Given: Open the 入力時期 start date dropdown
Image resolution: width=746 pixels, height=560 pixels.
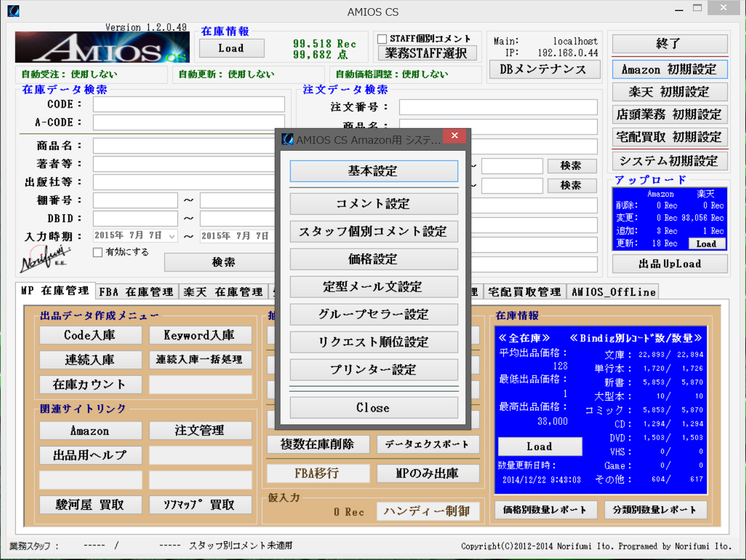Looking at the screenshot, I should click(x=172, y=236).
